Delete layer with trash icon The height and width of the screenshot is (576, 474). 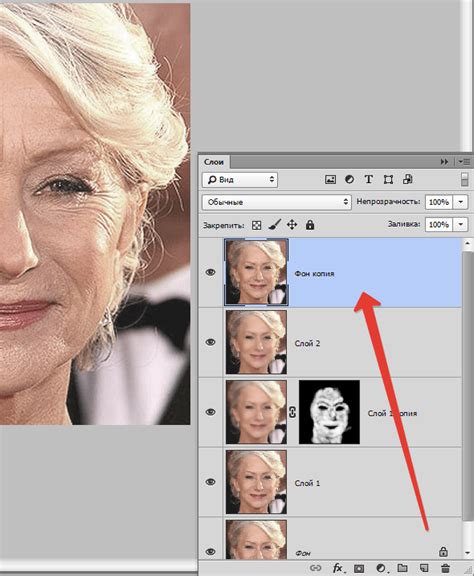coord(445,568)
